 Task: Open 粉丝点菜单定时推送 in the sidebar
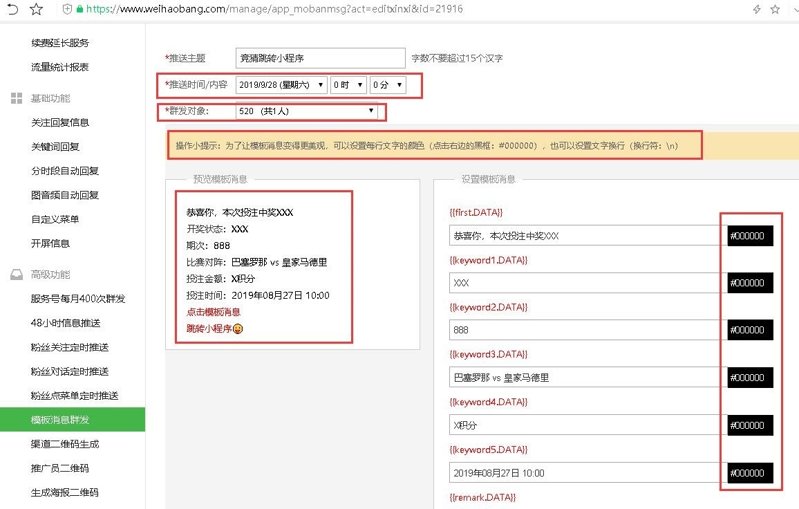click(x=74, y=396)
